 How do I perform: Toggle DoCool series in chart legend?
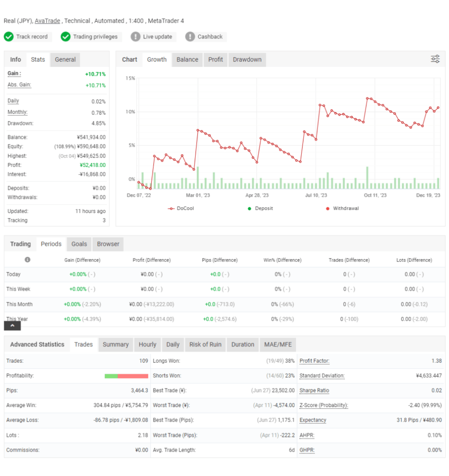[181, 208]
